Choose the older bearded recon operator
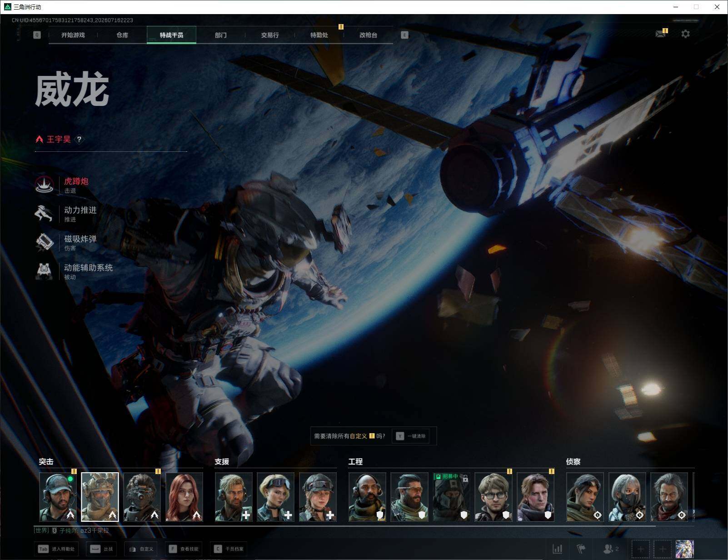This screenshot has height=560, width=728. [669, 497]
